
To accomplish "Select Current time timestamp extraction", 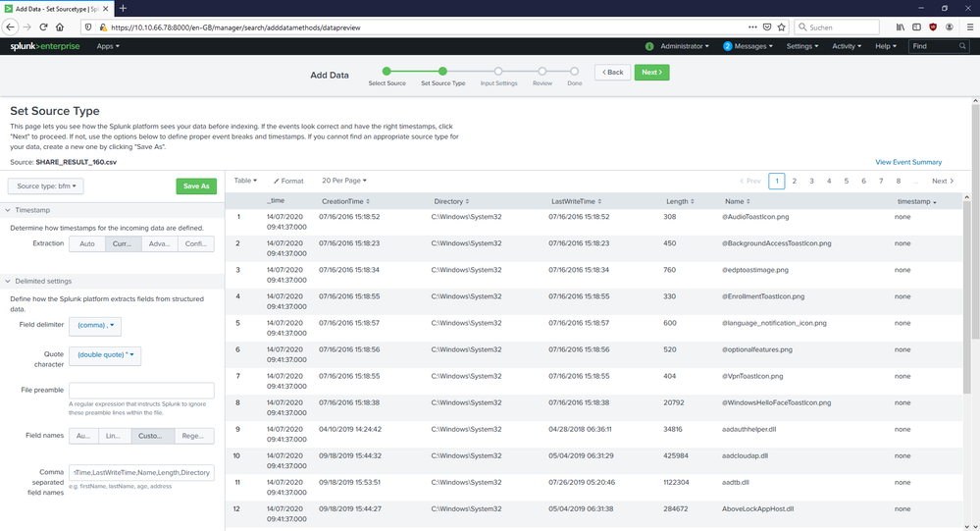I will [x=124, y=244].
